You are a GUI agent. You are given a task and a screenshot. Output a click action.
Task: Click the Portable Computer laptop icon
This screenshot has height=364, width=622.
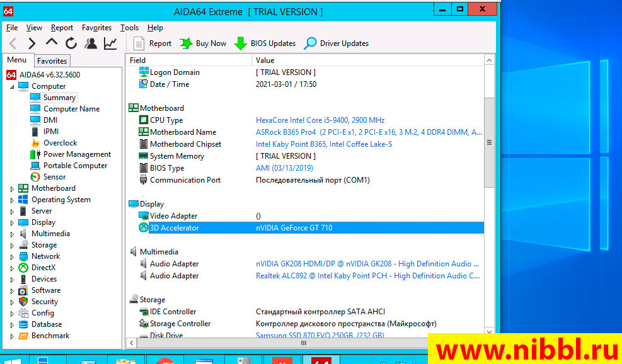point(35,166)
